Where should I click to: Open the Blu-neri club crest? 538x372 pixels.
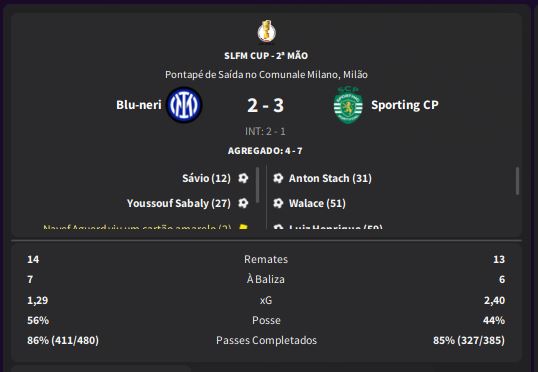184,105
